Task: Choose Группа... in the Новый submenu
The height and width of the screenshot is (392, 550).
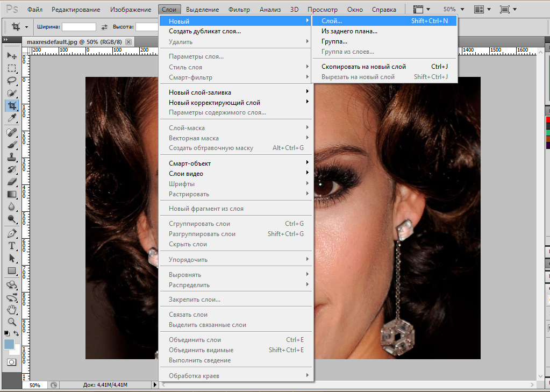Action: (x=384, y=41)
